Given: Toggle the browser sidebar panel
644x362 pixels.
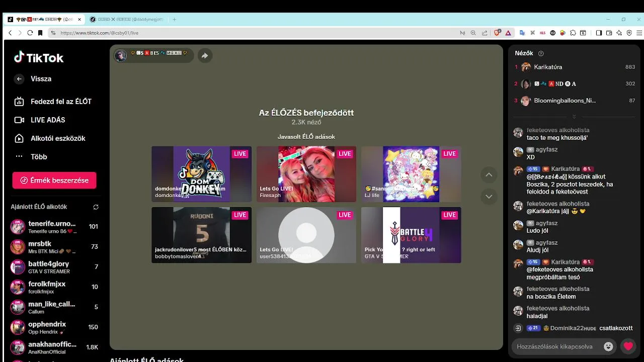Looking at the screenshot, I should (x=599, y=33).
